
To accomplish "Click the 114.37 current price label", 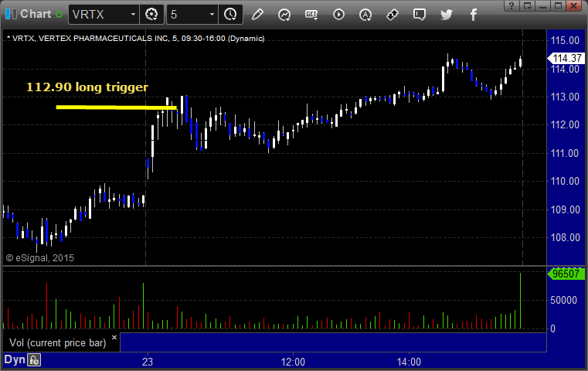I will 566,58.
